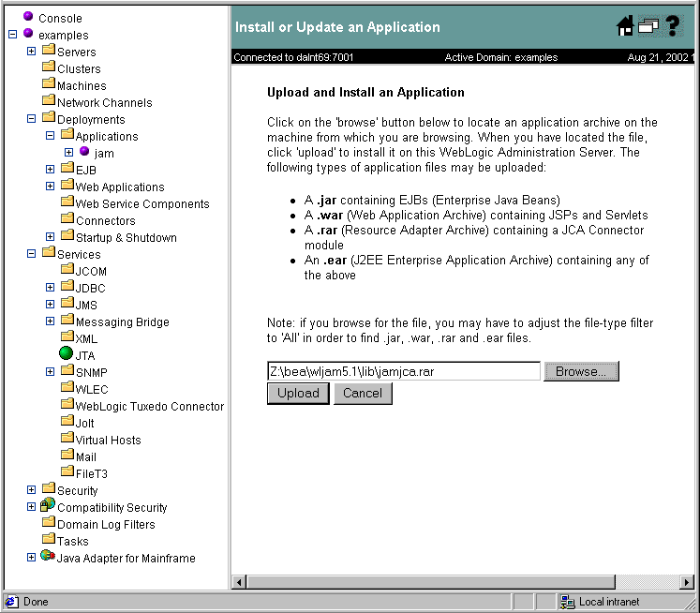This screenshot has height=613, width=700.
Task: Click the Upload button
Action: (x=298, y=393)
